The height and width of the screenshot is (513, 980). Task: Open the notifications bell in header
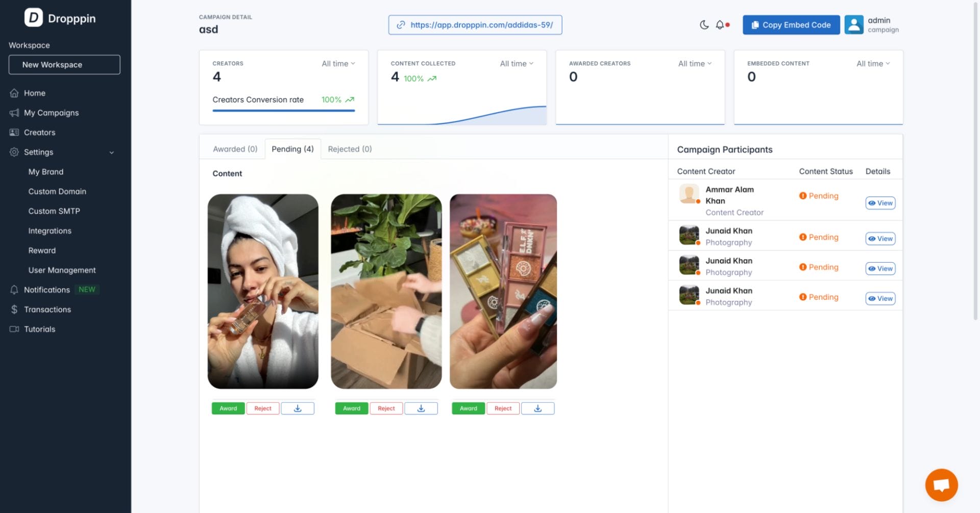(720, 25)
